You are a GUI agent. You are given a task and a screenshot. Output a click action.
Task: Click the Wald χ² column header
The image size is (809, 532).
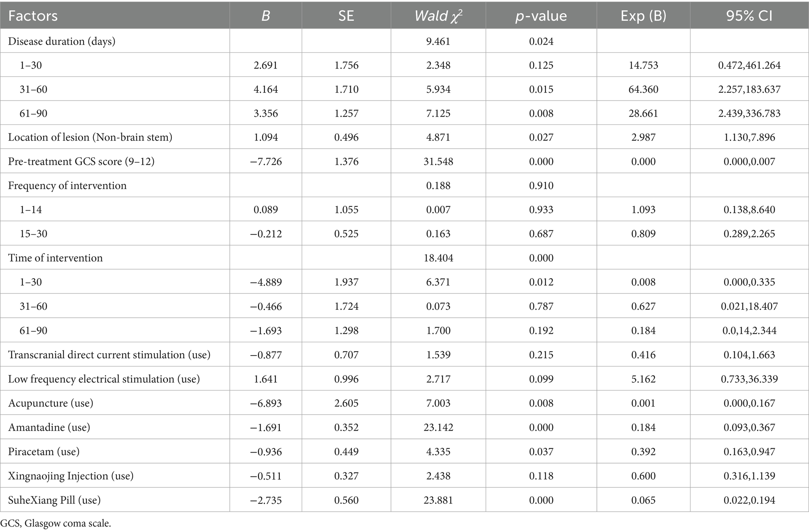[438, 16]
